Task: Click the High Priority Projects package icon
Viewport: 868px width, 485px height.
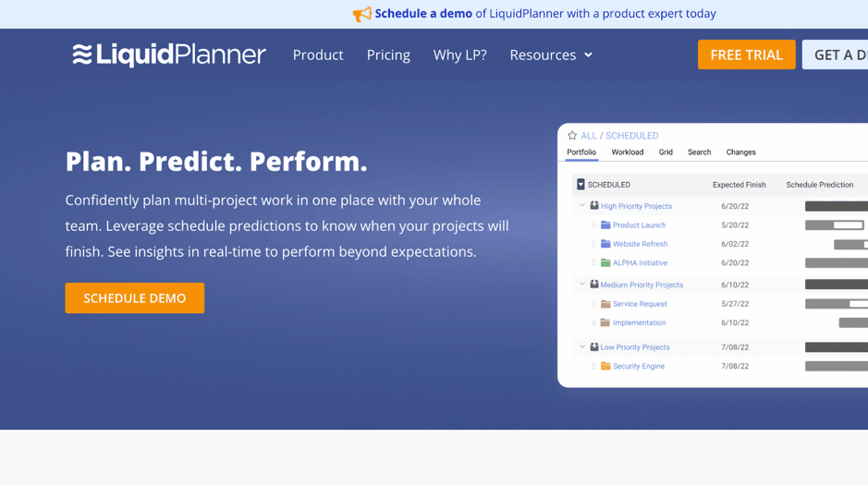Action: coord(594,206)
